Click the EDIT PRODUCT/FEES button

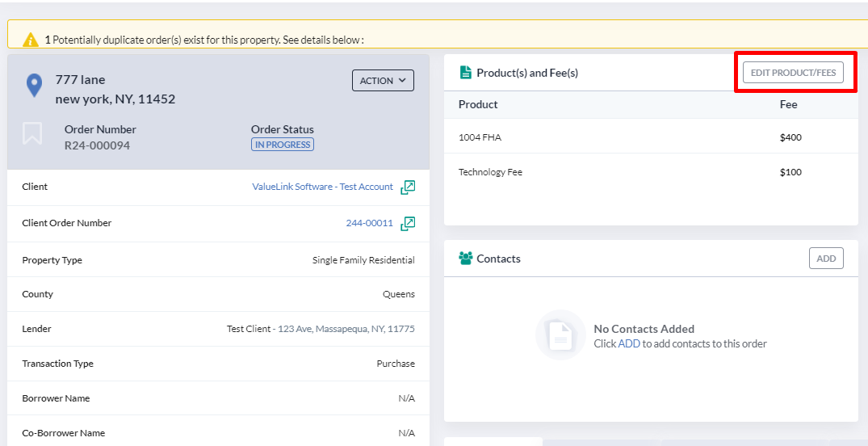(x=793, y=73)
